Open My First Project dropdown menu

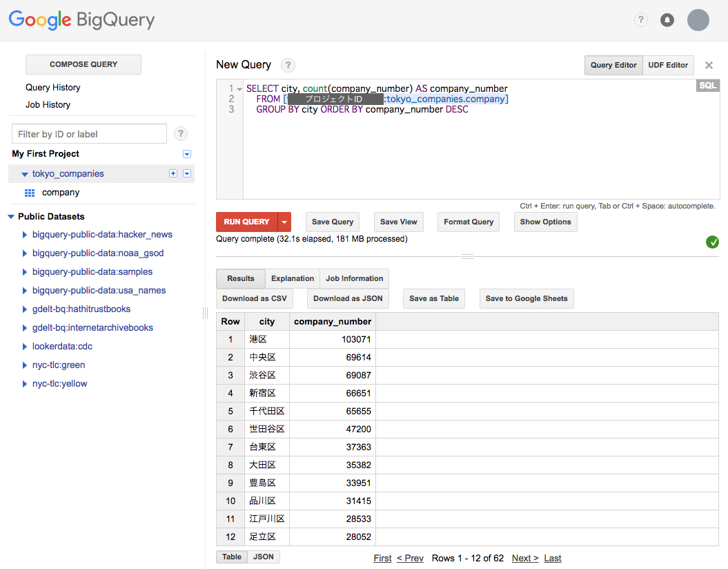click(187, 154)
